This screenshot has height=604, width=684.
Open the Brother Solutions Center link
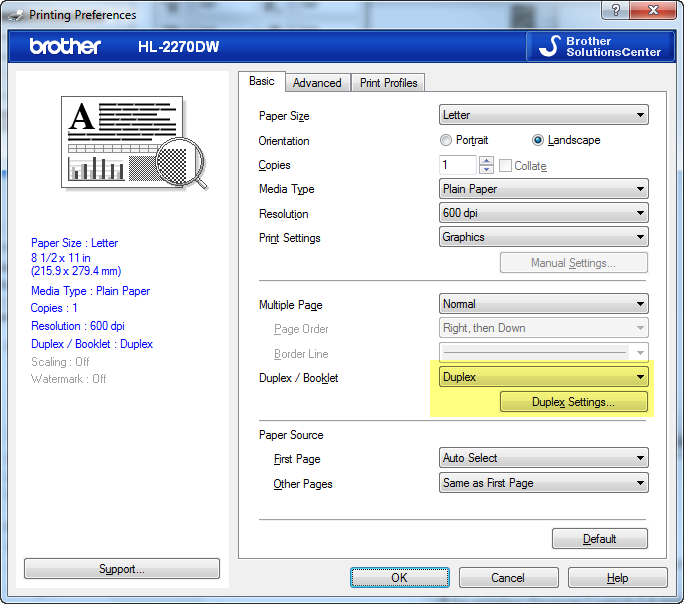(599, 46)
